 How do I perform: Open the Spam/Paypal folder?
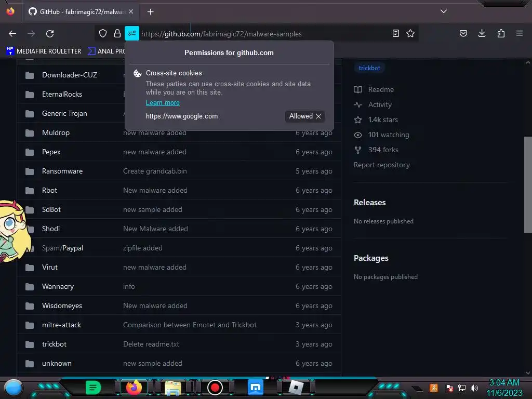tap(62, 248)
